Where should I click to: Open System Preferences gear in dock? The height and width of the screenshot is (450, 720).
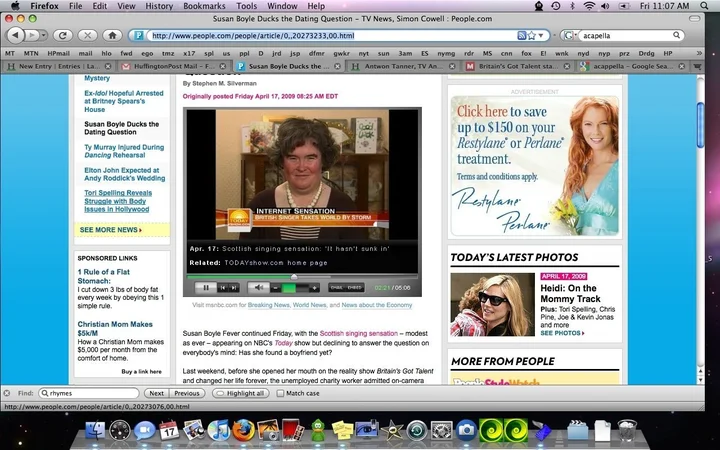[441, 431]
